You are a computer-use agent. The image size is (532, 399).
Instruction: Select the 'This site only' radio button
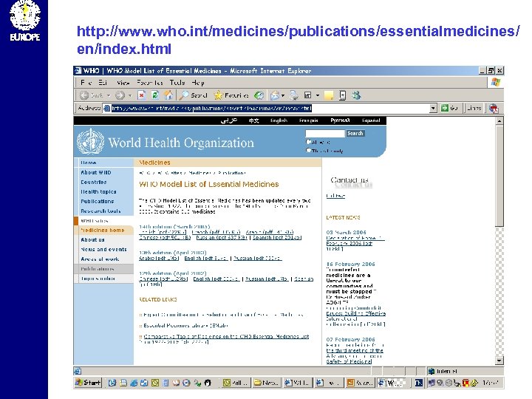coord(308,150)
